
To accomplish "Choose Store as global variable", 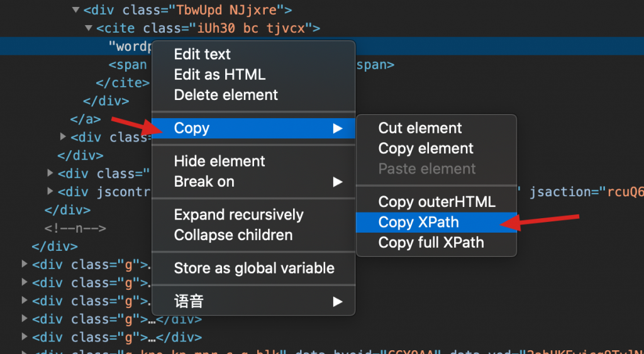I will click(x=254, y=268).
